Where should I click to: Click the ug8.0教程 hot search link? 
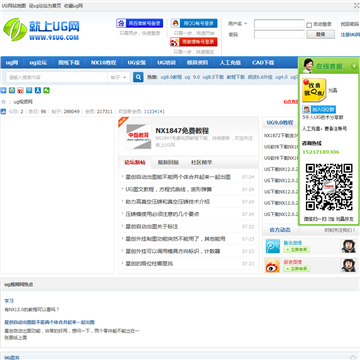171,77
